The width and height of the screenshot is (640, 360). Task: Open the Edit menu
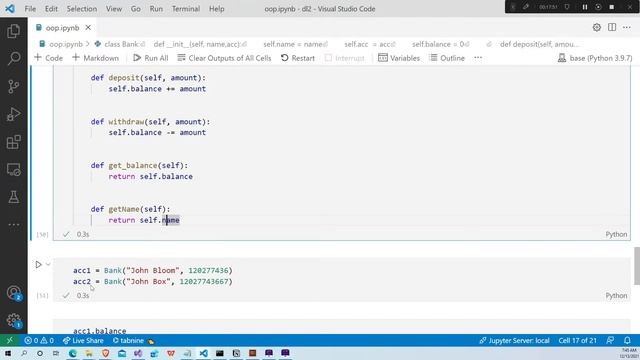click(51, 9)
